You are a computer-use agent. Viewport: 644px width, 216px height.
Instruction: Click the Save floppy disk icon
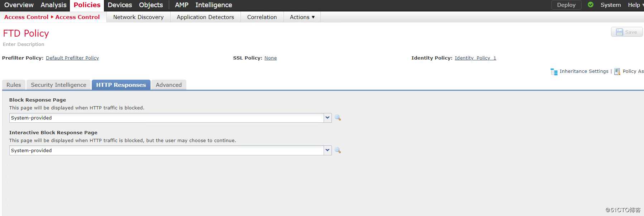619,32
